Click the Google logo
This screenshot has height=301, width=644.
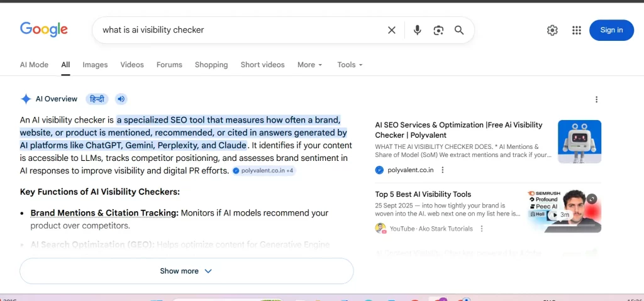pos(44,30)
